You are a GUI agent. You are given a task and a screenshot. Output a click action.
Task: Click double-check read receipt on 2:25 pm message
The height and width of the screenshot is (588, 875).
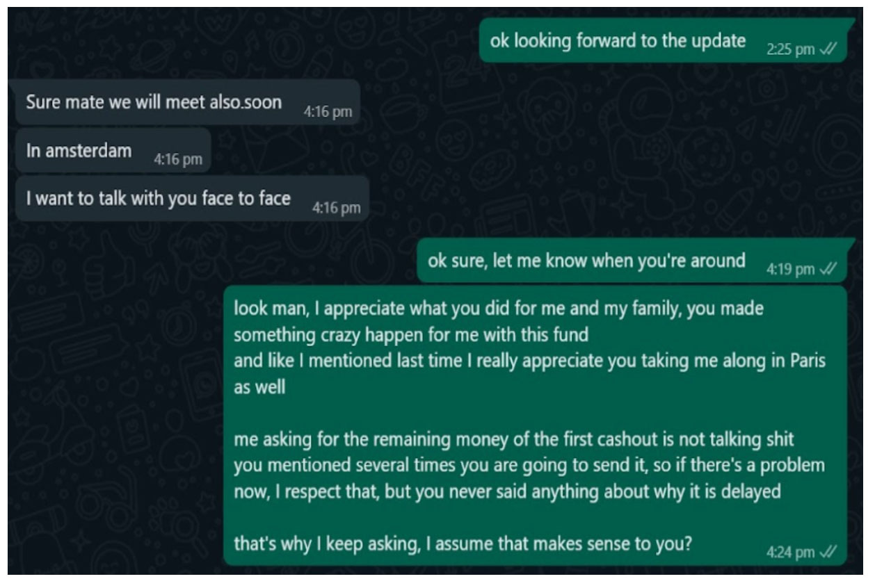click(x=828, y=50)
